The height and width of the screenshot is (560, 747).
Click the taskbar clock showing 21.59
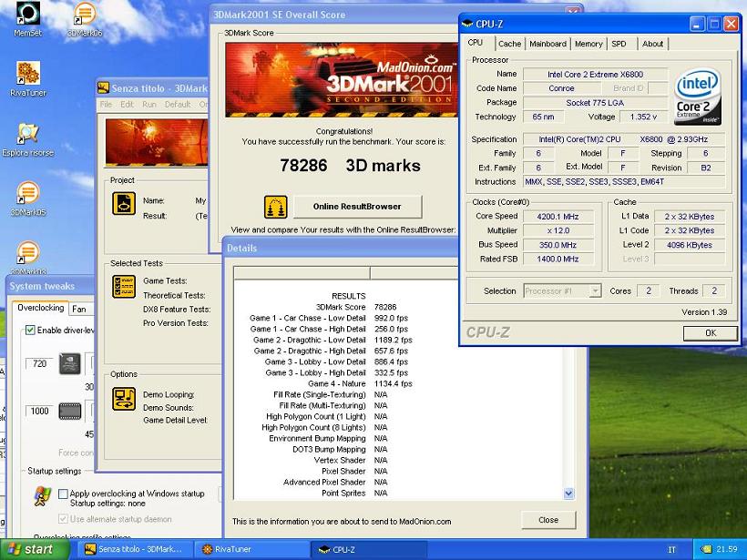pos(727,549)
